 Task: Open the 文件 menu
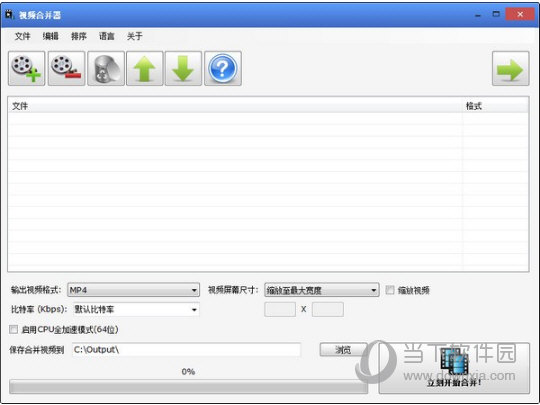click(23, 36)
